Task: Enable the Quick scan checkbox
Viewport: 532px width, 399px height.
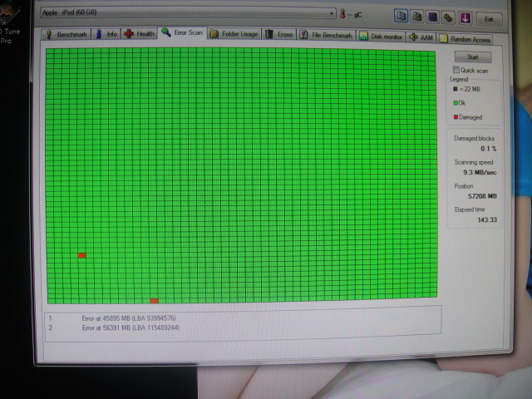Action: [x=456, y=70]
